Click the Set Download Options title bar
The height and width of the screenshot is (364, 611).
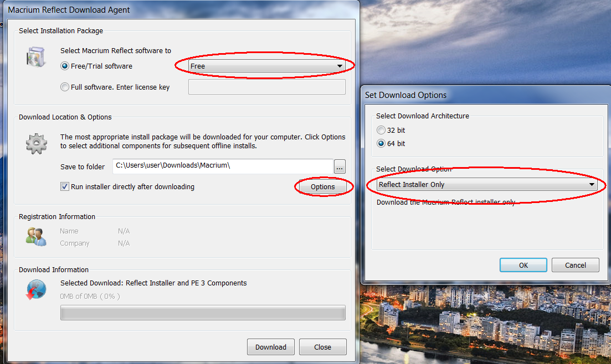pyautogui.click(x=485, y=95)
